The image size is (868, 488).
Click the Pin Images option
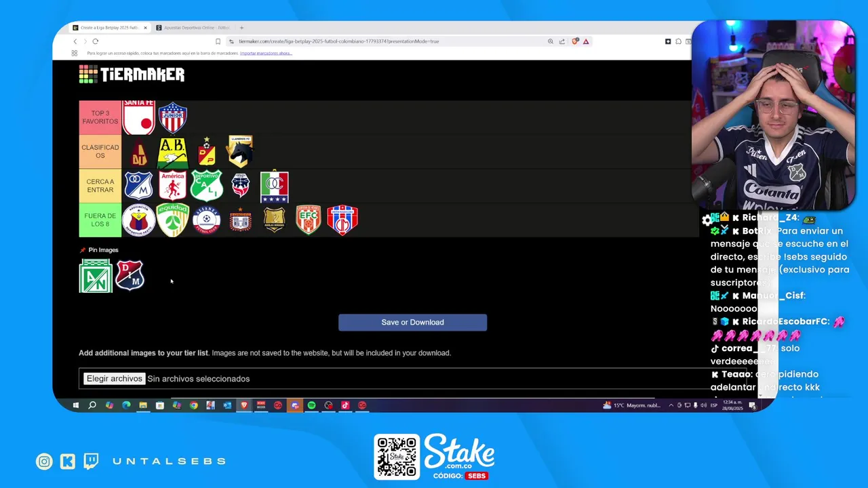coord(99,250)
